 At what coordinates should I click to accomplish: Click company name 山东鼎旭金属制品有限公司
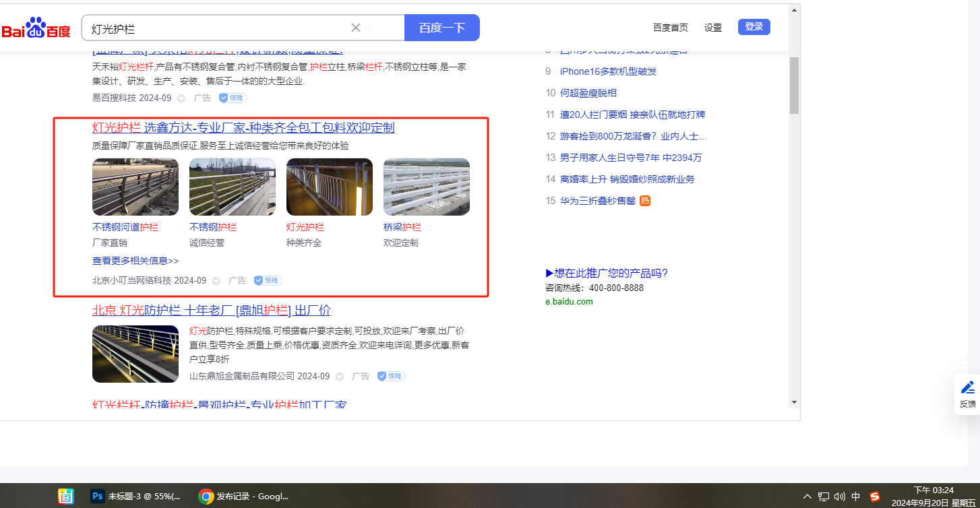coord(242,376)
